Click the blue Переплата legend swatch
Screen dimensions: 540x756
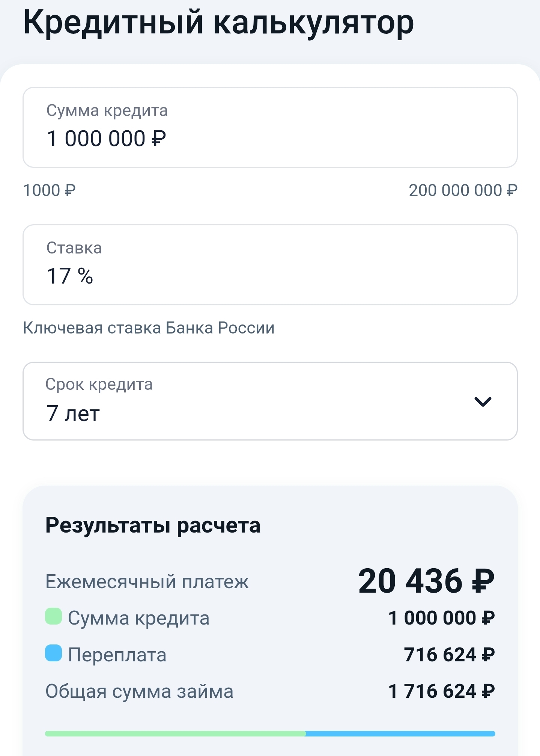tap(53, 653)
